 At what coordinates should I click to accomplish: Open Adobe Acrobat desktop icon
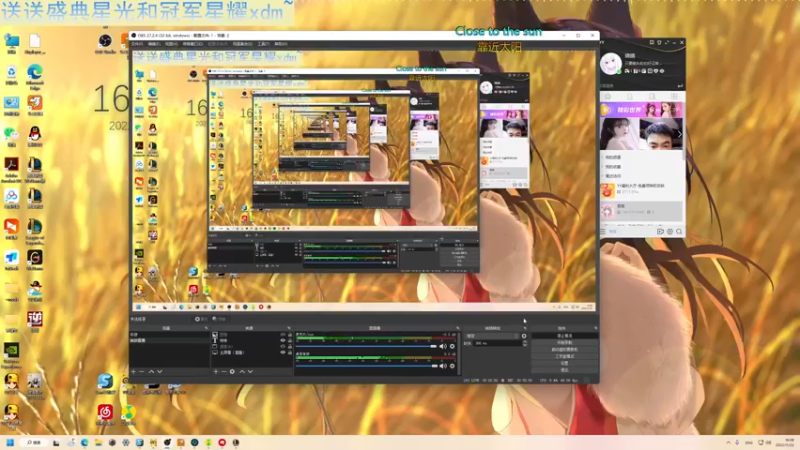point(11,169)
